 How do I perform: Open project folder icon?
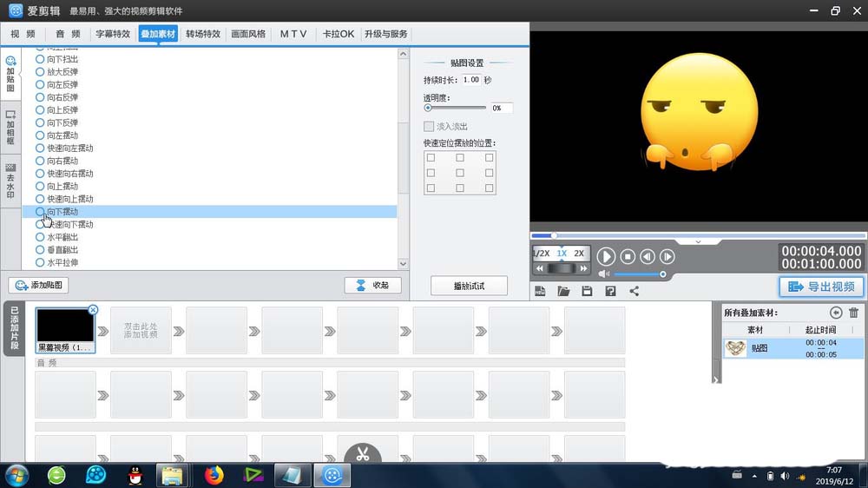point(563,291)
